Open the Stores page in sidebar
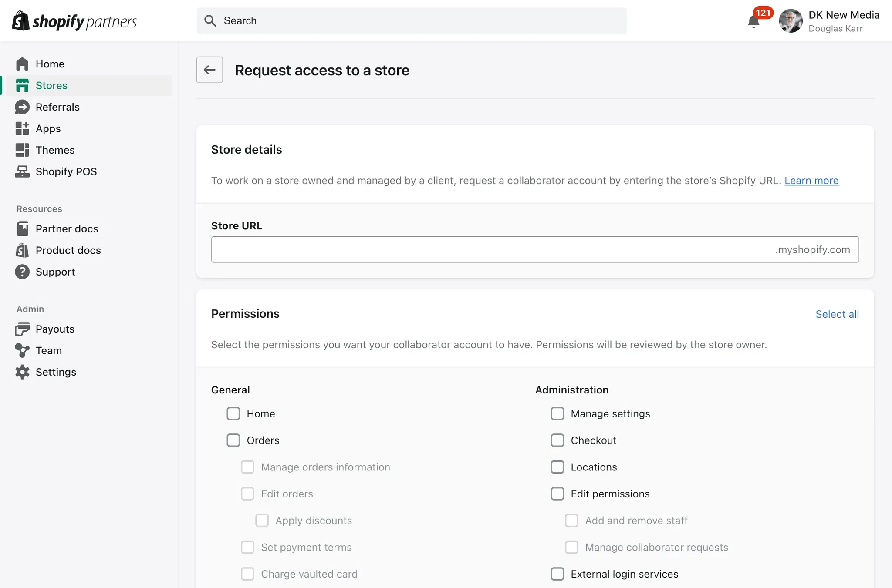The width and height of the screenshot is (892, 588). [x=51, y=86]
